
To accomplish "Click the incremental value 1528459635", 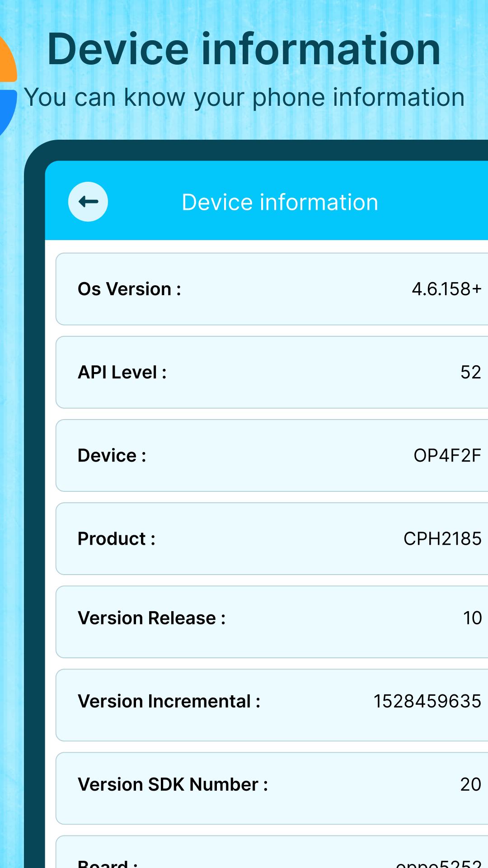I will (x=427, y=701).
